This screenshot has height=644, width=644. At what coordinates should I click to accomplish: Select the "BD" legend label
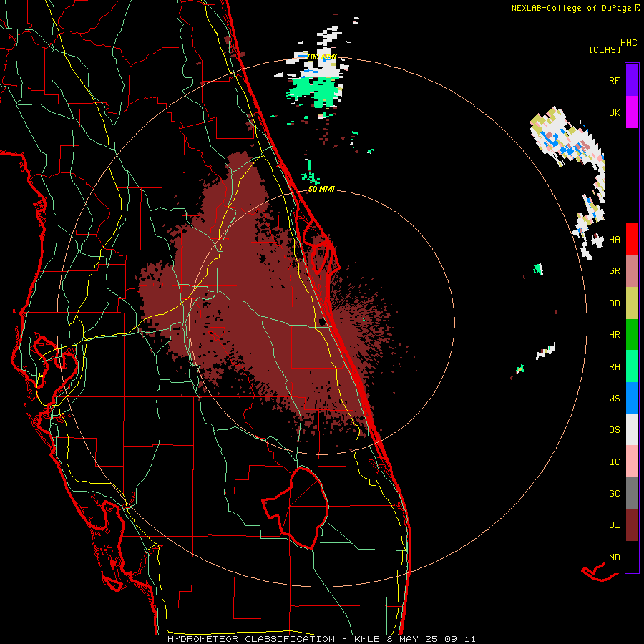(614, 303)
